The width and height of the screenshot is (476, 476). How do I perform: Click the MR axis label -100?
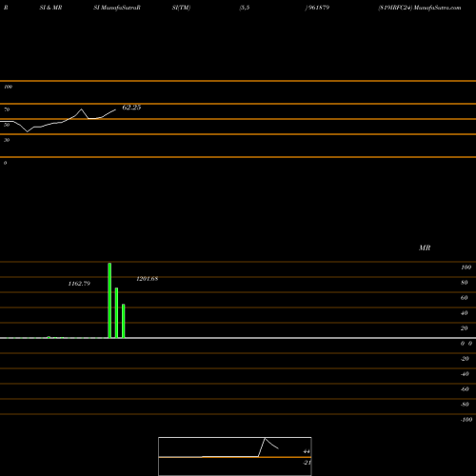pos(466,420)
